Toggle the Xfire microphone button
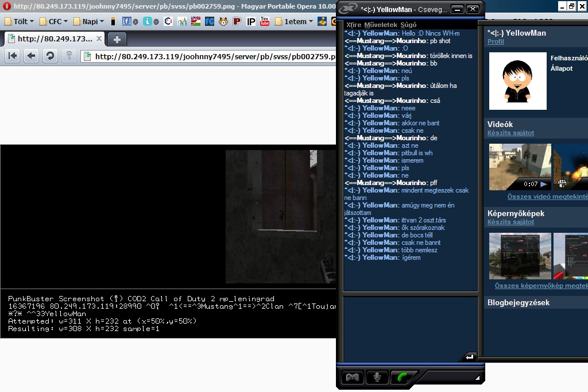This screenshot has height=392, width=588. click(377, 377)
